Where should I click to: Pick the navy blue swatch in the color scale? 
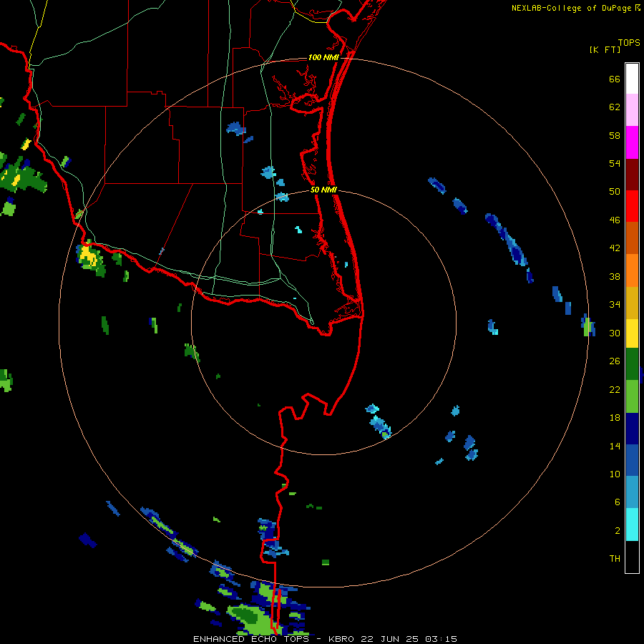[x=632, y=429]
